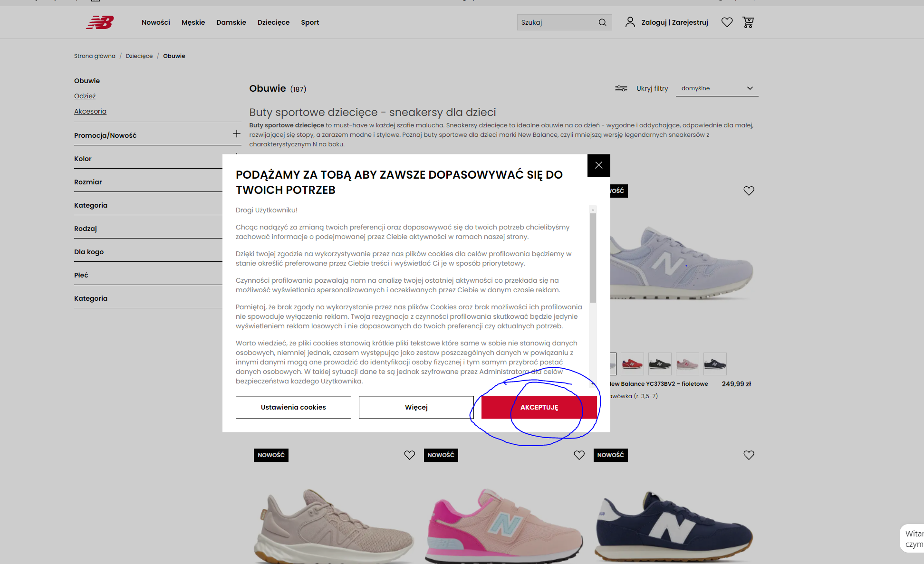
Task: Open the Dziecięce menu
Action: coord(273,22)
